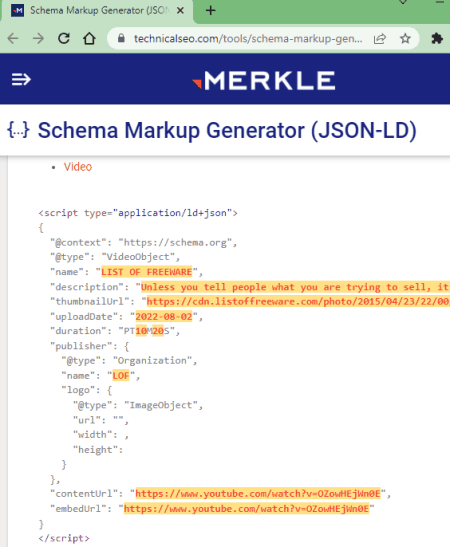The image size is (450, 547).
Task: Bookmark this page with star icon
Action: (x=405, y=38)
